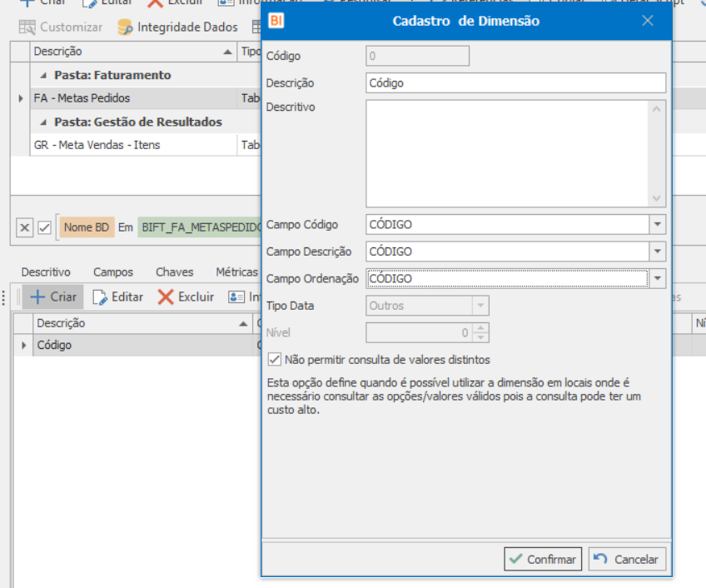Image resolution: width=706 pixels, height=588 pixels.
Task: Click the toolbar grip dots at left edge
Action: [3, 297]
